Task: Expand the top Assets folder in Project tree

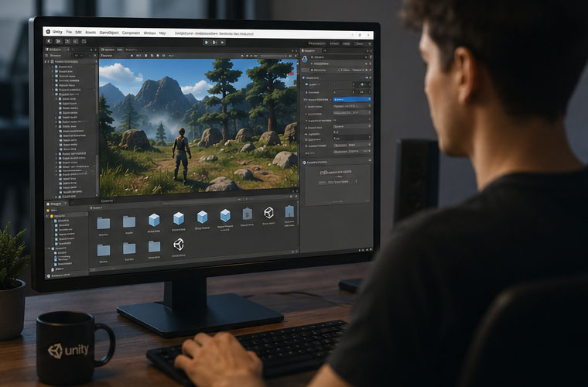Action: (48, 216)
